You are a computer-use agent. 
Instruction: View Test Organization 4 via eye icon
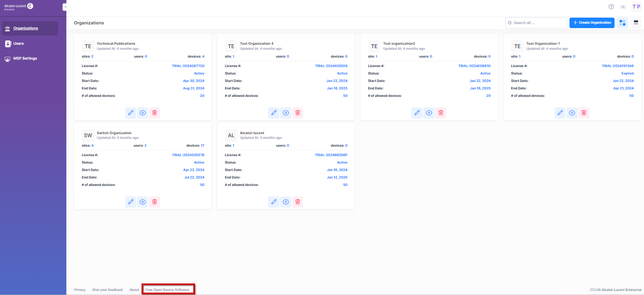[286, 113]
